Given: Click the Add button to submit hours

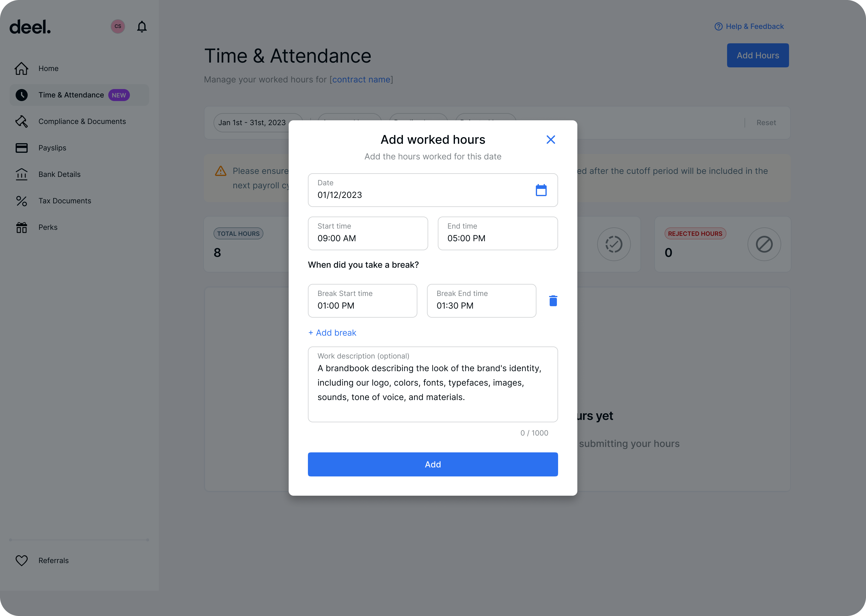Looking at the screenshot, I should tap(433, 464).
